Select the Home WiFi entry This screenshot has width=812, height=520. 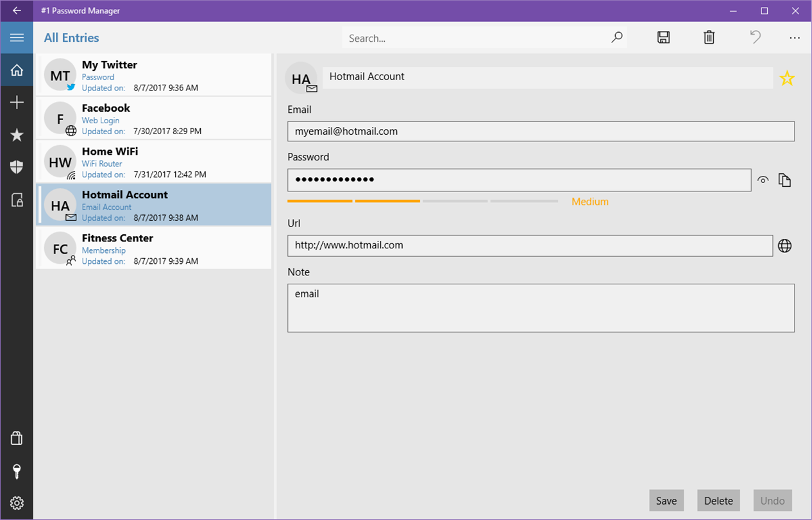coord(154,162)
